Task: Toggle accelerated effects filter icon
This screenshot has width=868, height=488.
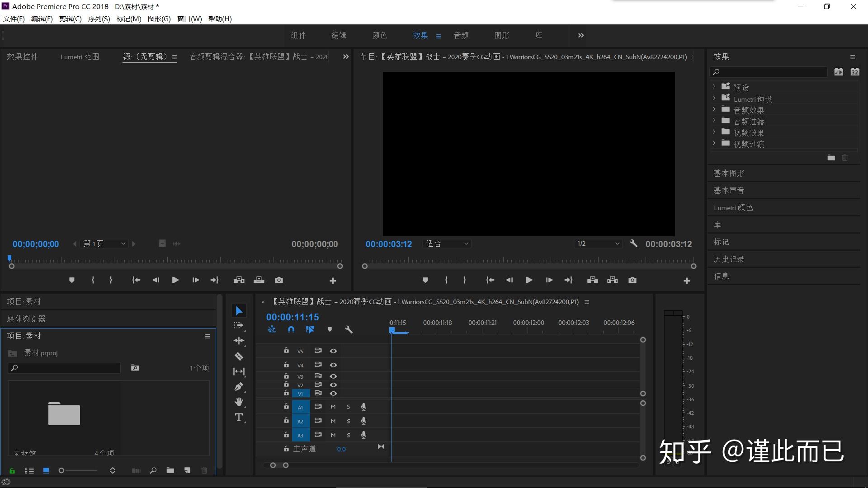Action: [839, 72]
